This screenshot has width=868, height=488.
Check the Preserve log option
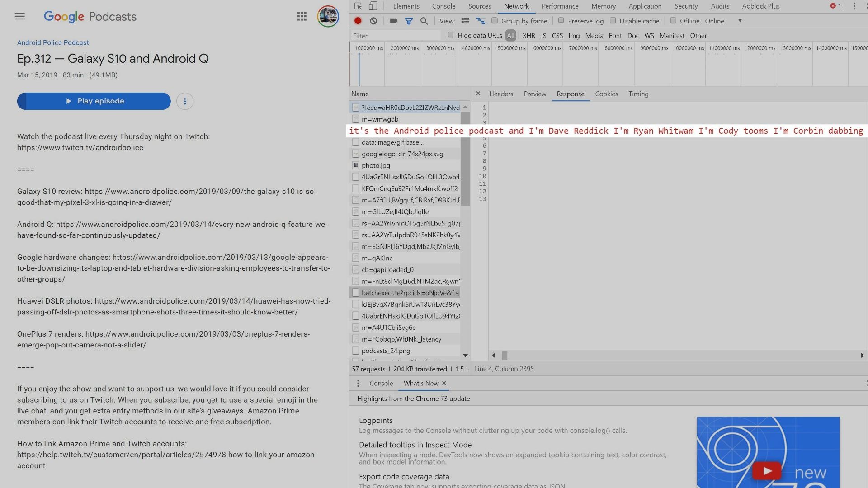(x=561, y=21)
